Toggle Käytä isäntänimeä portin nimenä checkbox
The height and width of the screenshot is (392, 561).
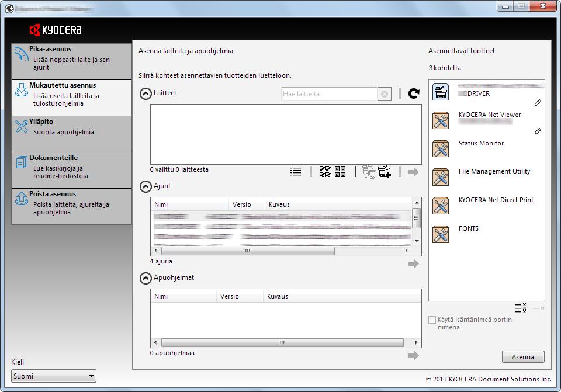432,320
